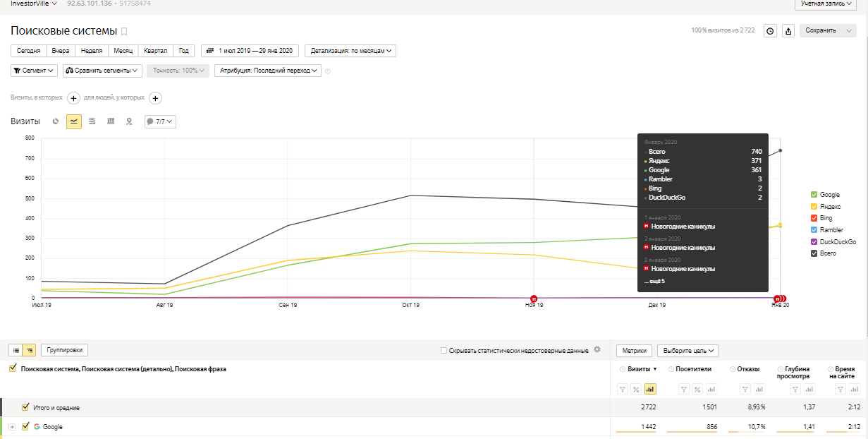Select the Неделя period tab
Viewport: 868px width, 439px height.
click(92, 51)
